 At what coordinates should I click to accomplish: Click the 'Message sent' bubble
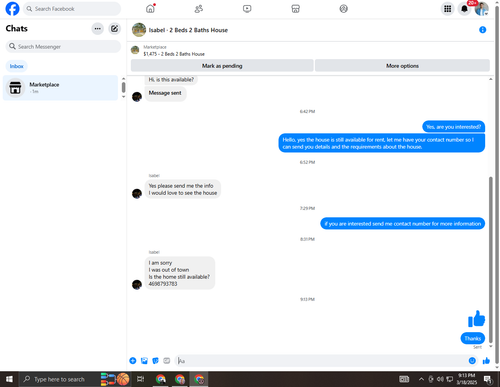tap(165, 93)
